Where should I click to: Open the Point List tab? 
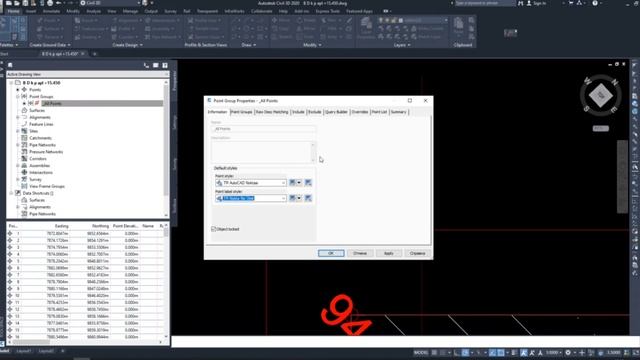379,112
